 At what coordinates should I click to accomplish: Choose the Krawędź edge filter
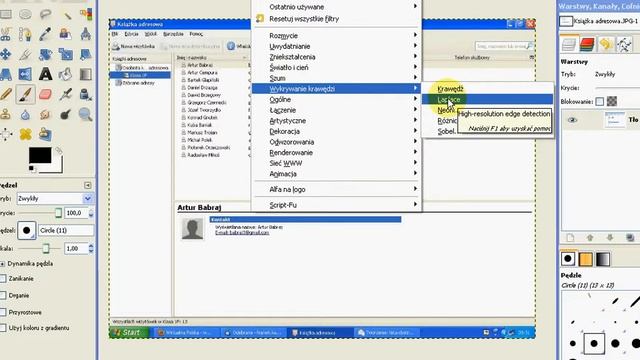[488, 89]
